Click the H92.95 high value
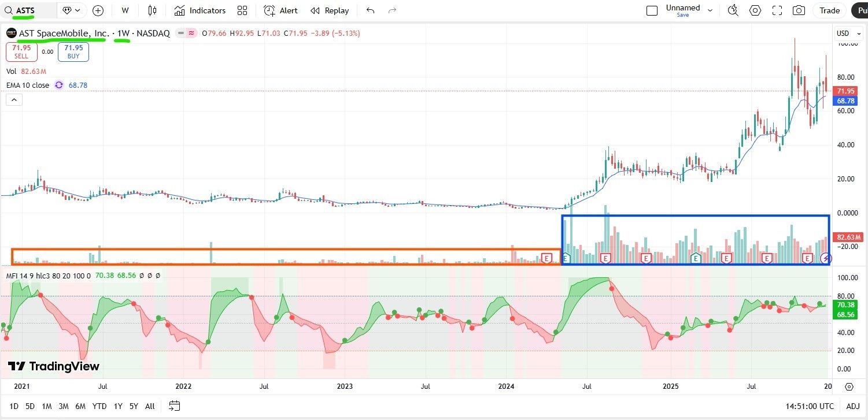The image size is (868, 420). pyautogui.click(x=242, y=34)
